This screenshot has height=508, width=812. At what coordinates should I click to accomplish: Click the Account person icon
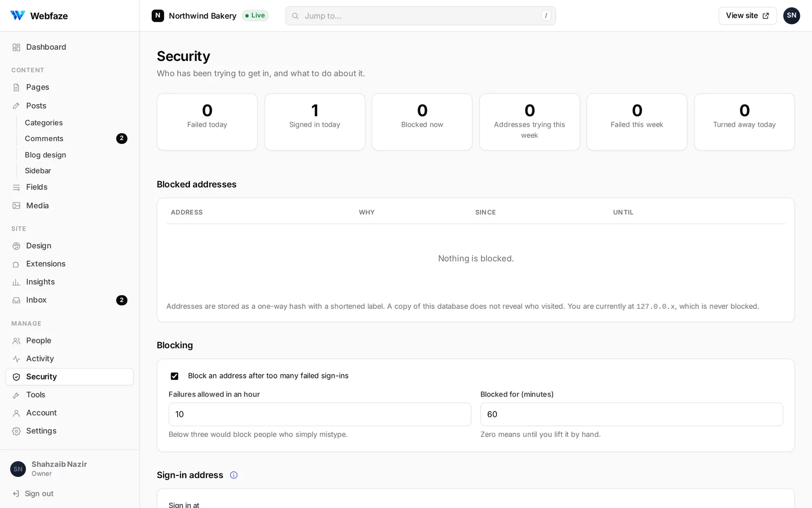coord(16,413)
